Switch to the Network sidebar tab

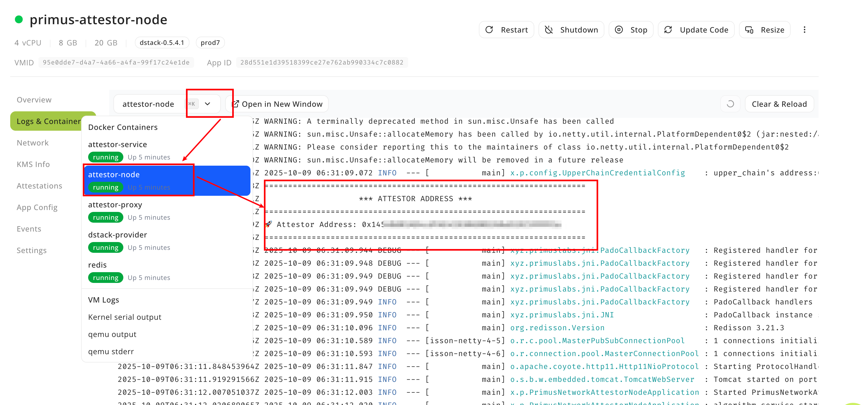click(33, 143)
